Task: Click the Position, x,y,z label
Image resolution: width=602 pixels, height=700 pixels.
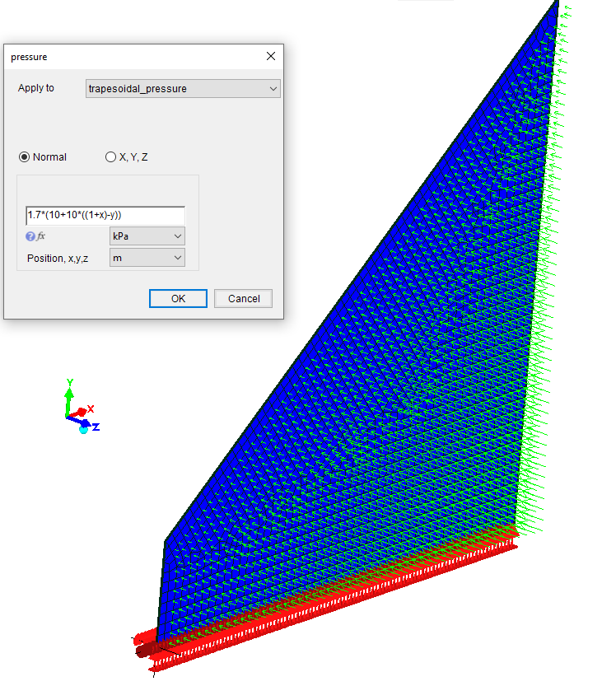Action: (58, 259)
